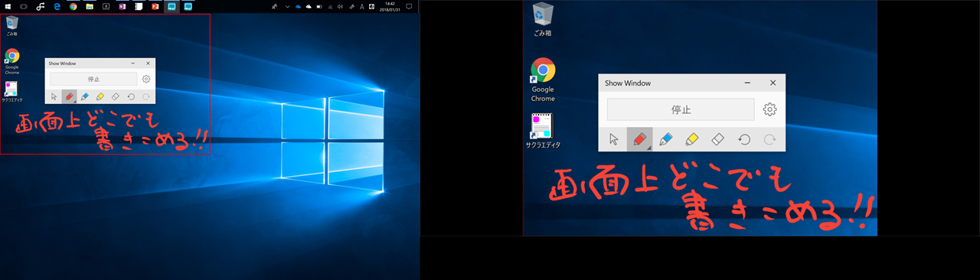The height and width of the screenshot is (280, 980).
Task: Select the red pen in enlarged Show Window
Action: coord(639,139)
